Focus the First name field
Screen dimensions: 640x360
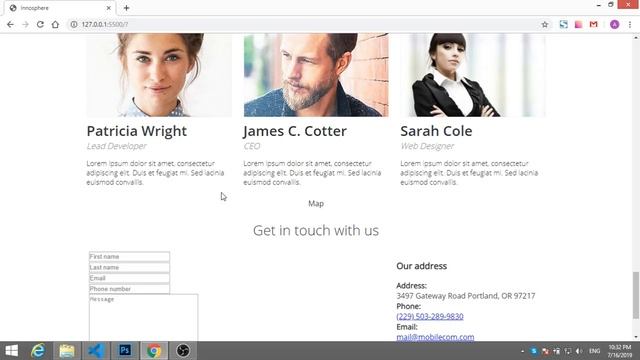tap(129, 256)
